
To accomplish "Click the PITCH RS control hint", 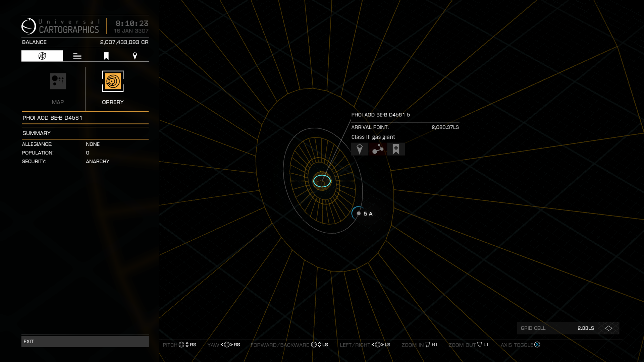I will [179, 345].
